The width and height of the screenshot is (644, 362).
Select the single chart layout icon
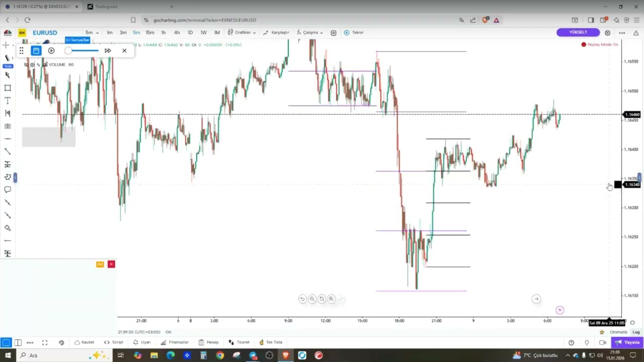point(6,343)
